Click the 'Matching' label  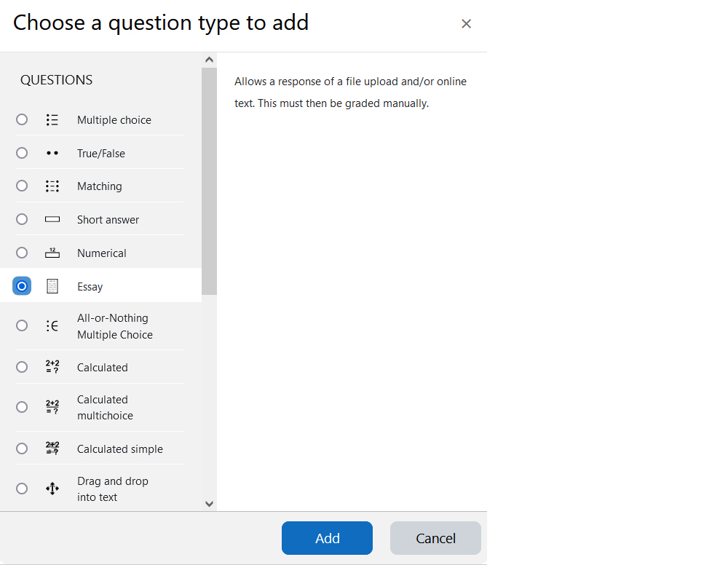coord(99,186)
